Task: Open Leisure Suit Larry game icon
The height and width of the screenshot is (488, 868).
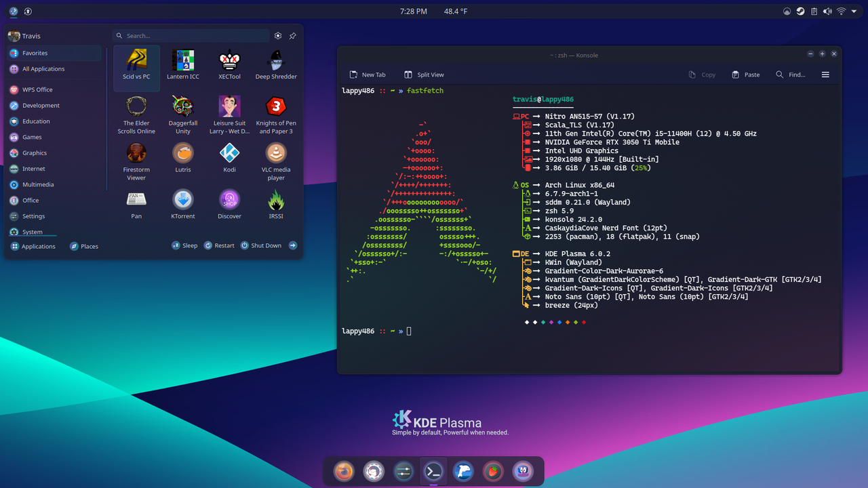Action: [229, 115]
